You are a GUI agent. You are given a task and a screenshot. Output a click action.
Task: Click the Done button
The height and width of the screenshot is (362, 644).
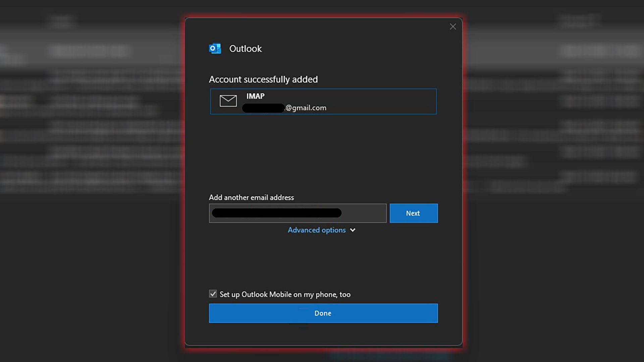click(x=323, y=313)
